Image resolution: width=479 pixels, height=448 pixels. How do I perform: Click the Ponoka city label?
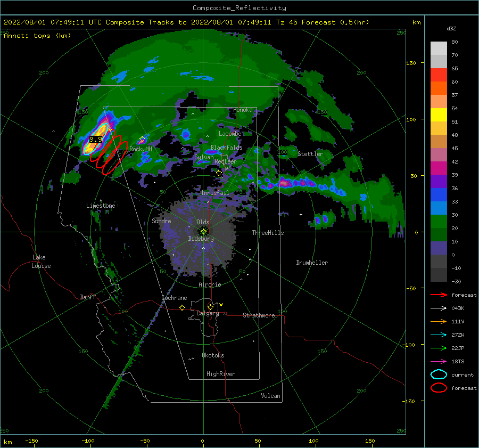tap(243, 110)
